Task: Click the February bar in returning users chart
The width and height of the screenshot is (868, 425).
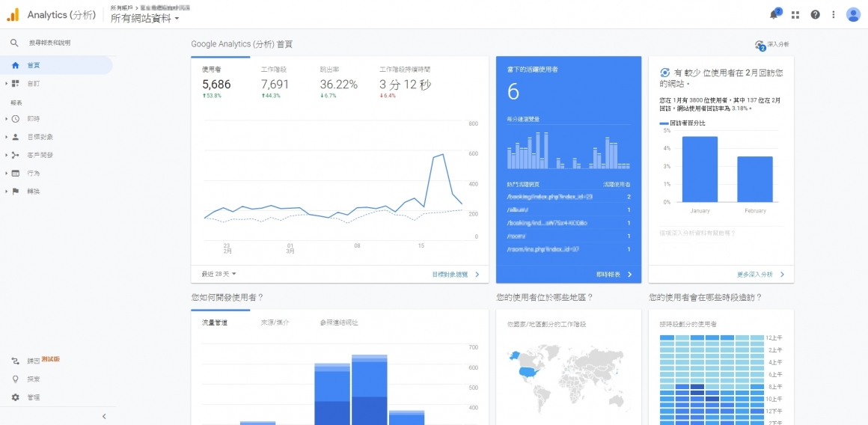Action: coord(755,180)
